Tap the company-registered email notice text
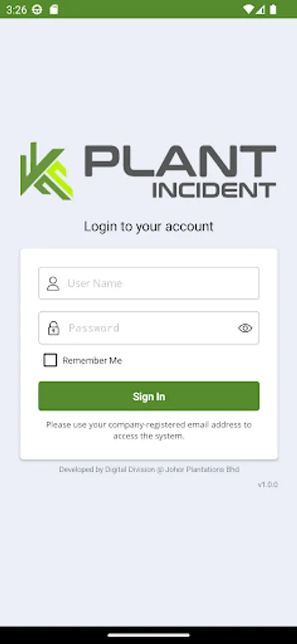Viewport: 297px width, 644px height. (x=149, y=431)
